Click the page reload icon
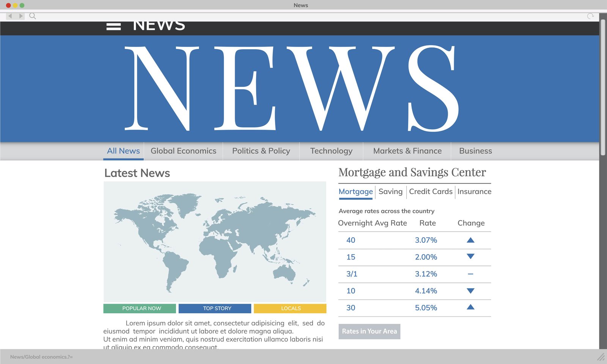 pyautogui.click(x=590, y=16)
